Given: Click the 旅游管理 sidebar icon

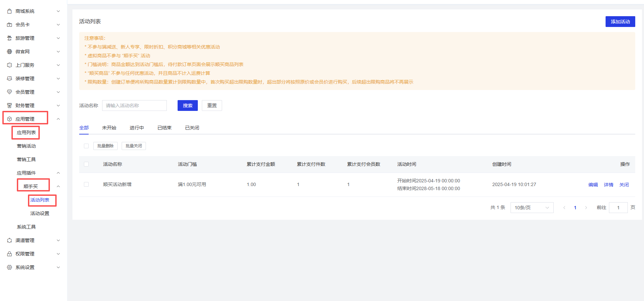Looking at the screenshot, I should coord(9,38).
